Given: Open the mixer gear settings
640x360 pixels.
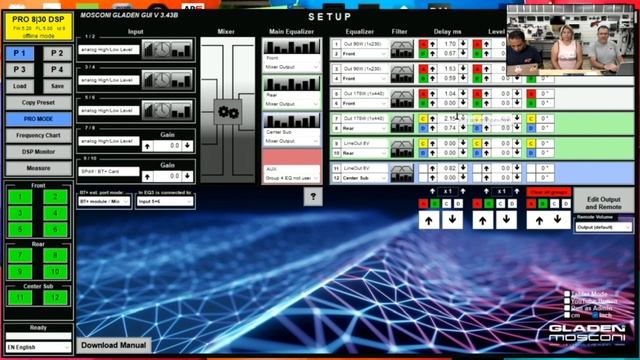Looking at the screenshot, I should [228, 112].
